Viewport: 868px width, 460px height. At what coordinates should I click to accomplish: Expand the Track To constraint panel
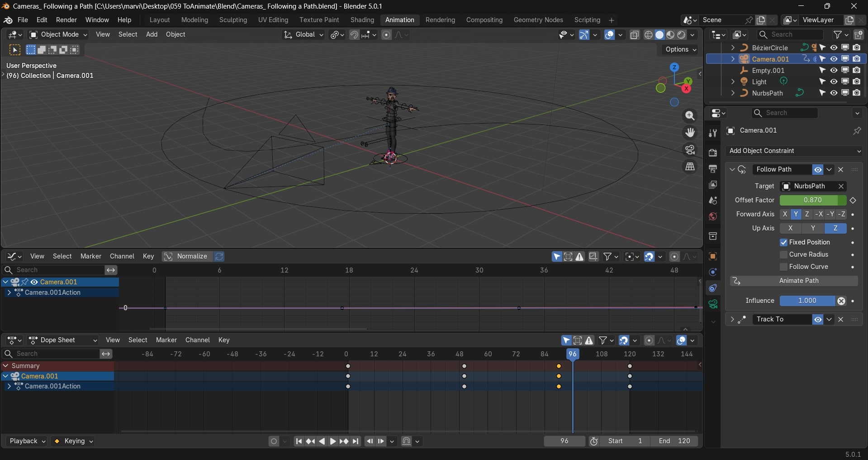pos(732,319)
